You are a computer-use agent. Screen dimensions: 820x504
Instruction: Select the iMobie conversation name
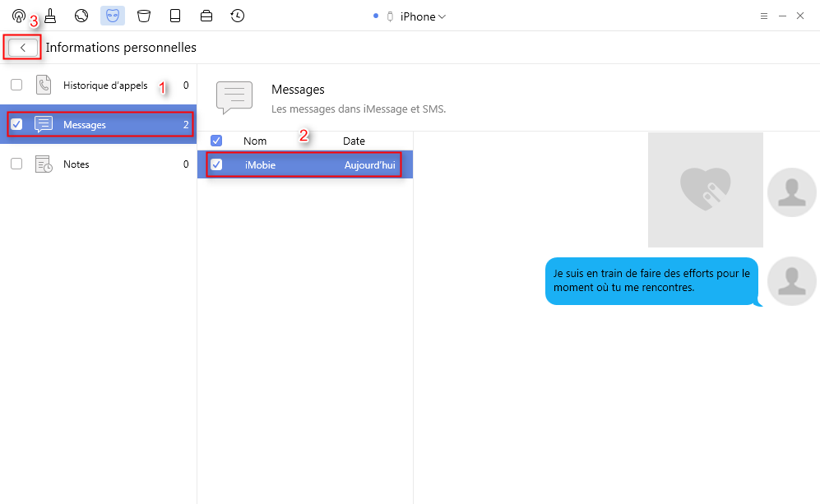coord(260,165)
